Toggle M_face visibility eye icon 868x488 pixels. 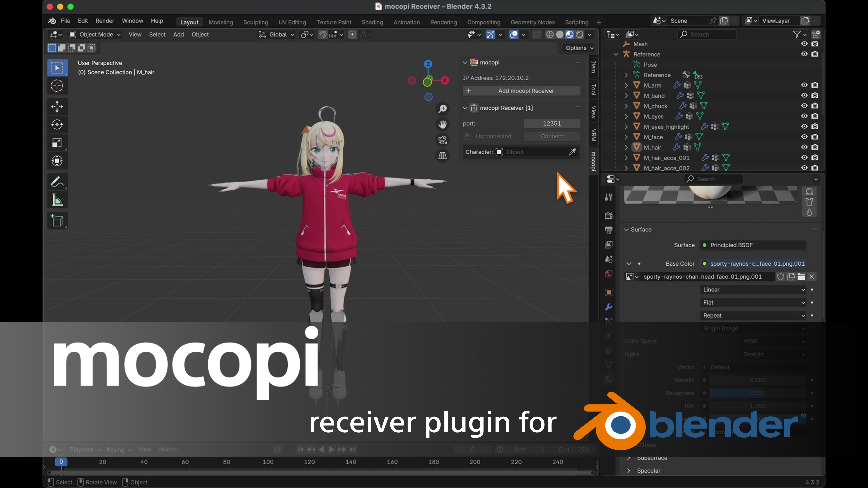coord(804,137)
